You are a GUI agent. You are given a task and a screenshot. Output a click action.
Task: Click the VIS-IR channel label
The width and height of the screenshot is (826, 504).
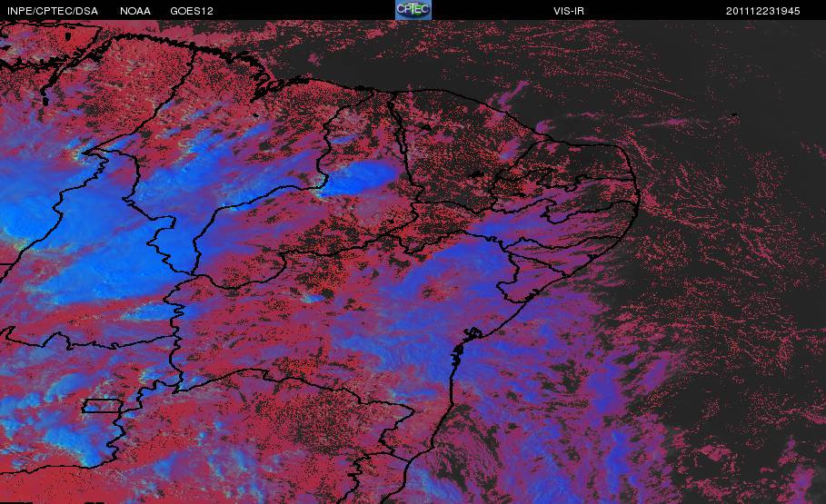point(569,11)
